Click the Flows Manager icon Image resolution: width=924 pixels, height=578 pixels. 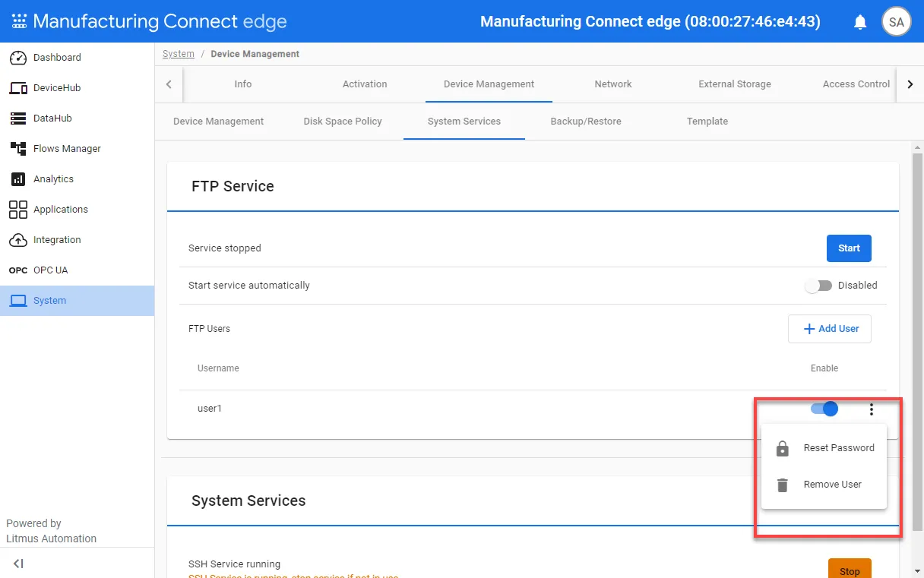tap(18, 149)
